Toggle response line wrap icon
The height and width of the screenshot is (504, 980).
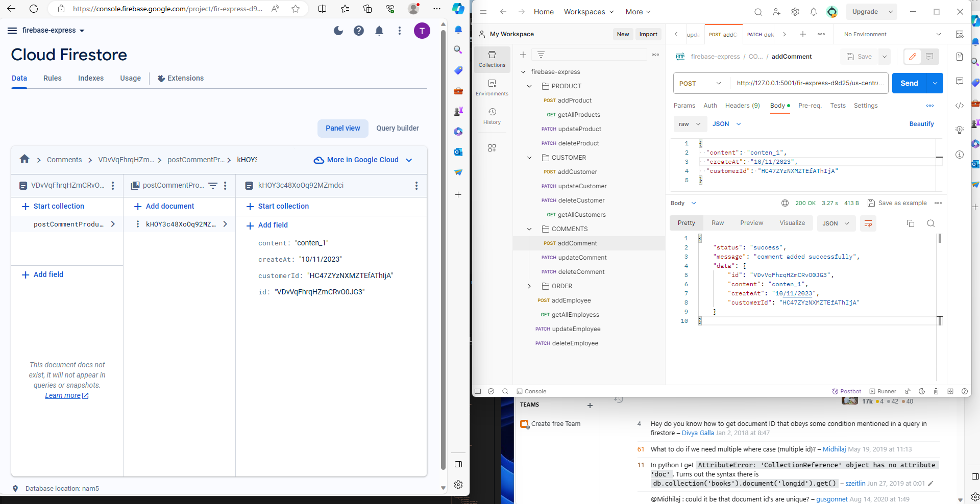868,223
